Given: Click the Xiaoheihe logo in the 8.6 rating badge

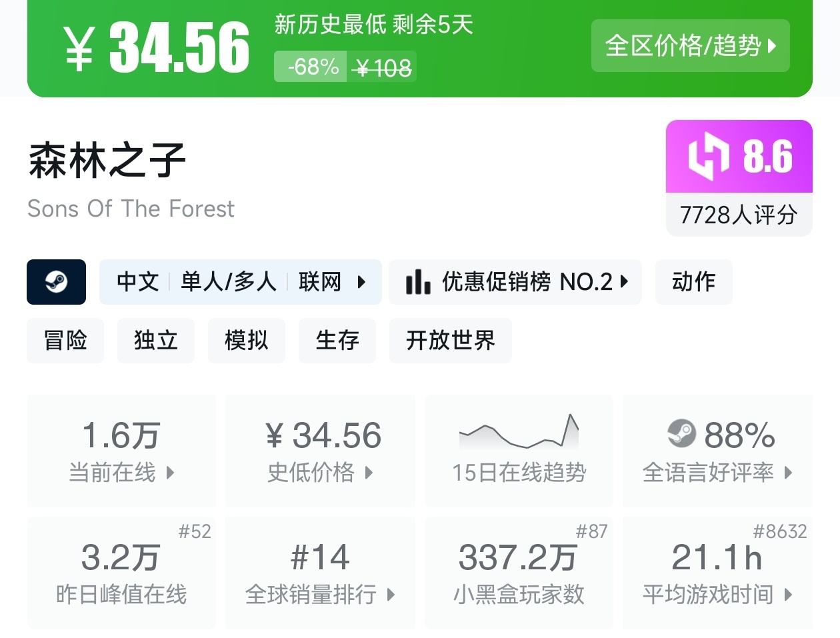Looking at the screenshot, I should point(708,157).
